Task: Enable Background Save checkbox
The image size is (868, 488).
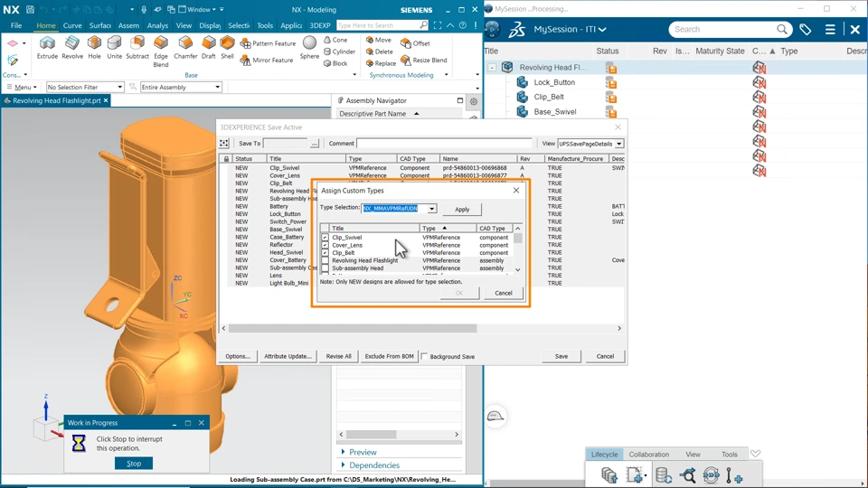Action: click(425, 356)
